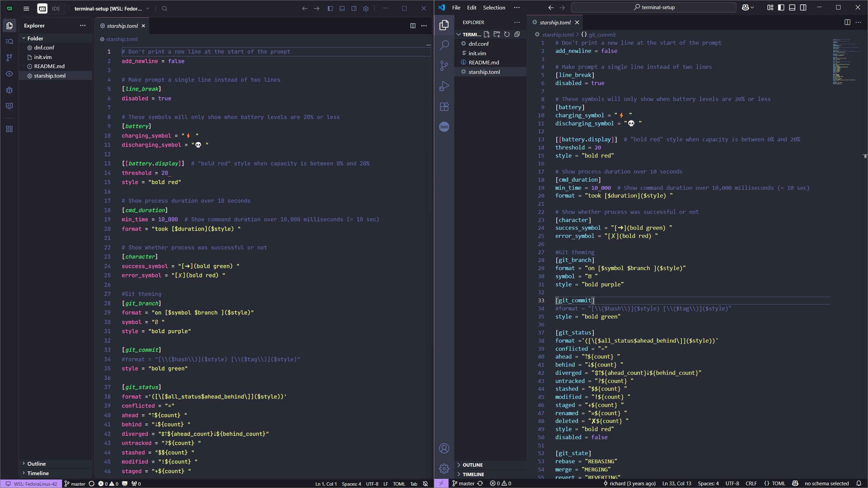Refresh the VS Code explorer
868x488 pixels.
[x=507, y=34]
